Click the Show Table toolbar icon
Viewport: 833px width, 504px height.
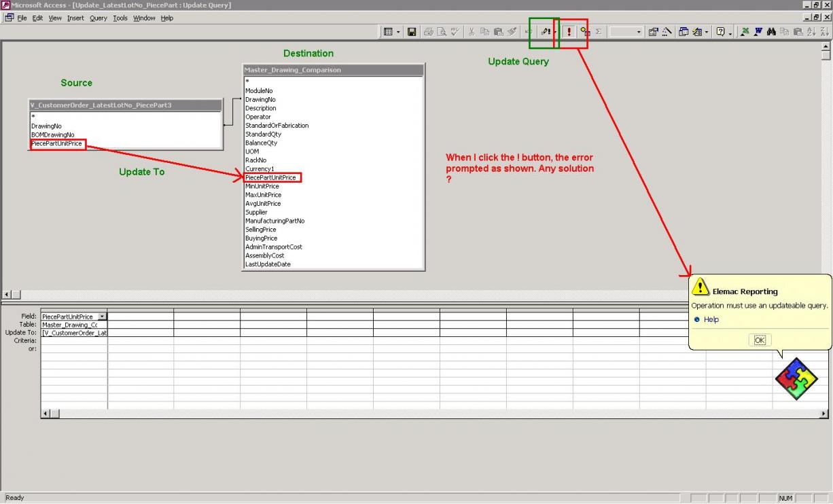tap(584, 32)
